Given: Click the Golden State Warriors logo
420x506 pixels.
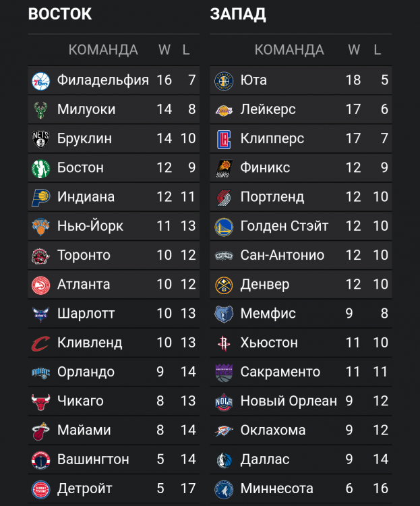Looking at the screenshot, I should tap(224, 227).
